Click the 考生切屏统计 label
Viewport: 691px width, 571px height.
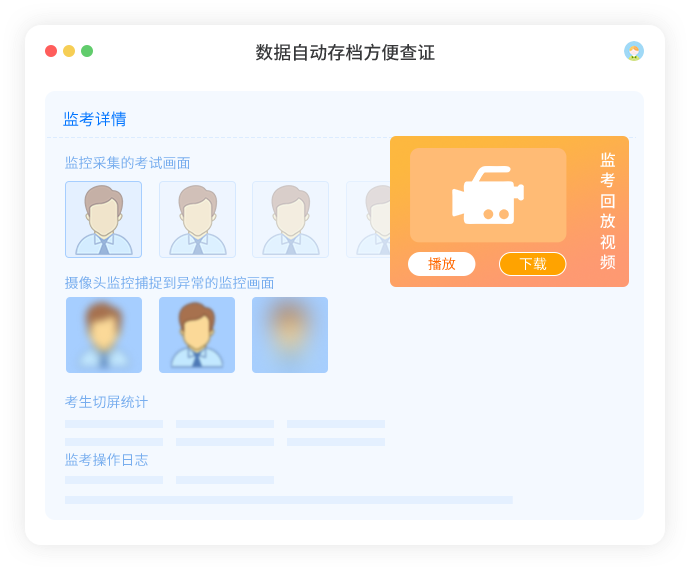(x=106, y=402)
